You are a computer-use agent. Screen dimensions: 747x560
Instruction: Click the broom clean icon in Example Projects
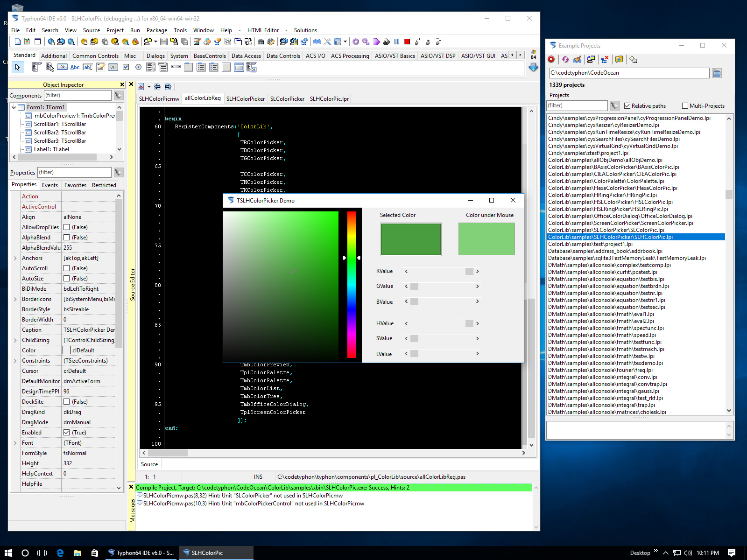pyautogui.click(x=577, y=59)
